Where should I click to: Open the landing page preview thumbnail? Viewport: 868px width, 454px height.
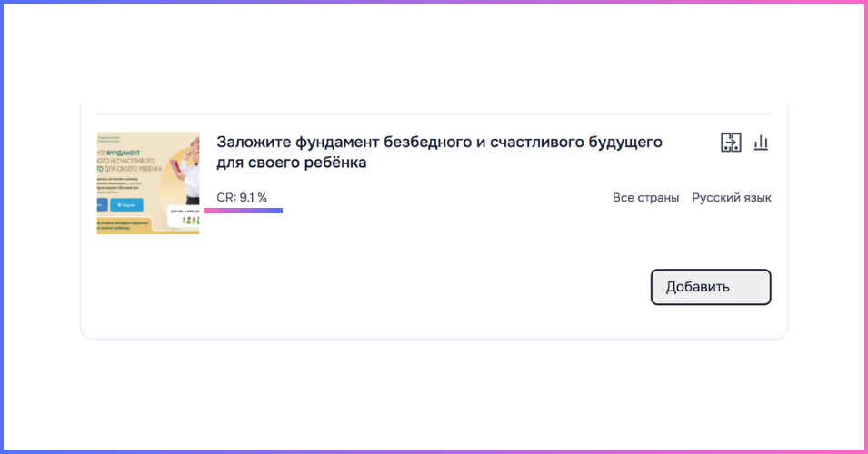148,183
